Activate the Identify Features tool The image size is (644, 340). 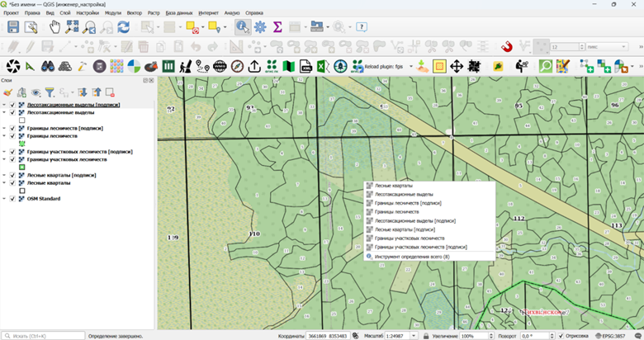[243, 27]
